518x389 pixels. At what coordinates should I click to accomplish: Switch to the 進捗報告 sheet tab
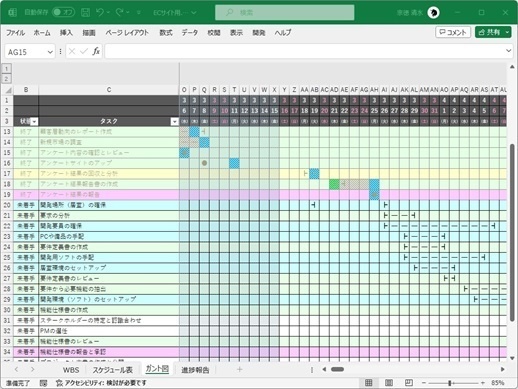195,370
